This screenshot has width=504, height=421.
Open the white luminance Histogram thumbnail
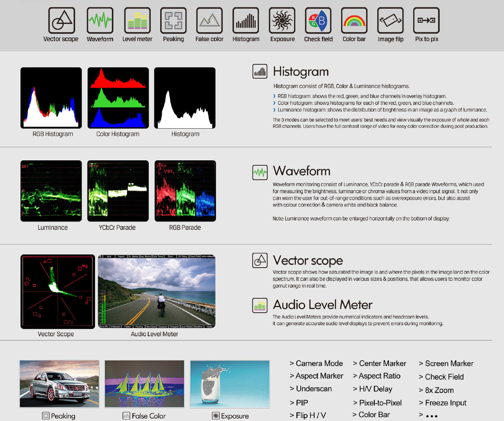tap(185, 98)
